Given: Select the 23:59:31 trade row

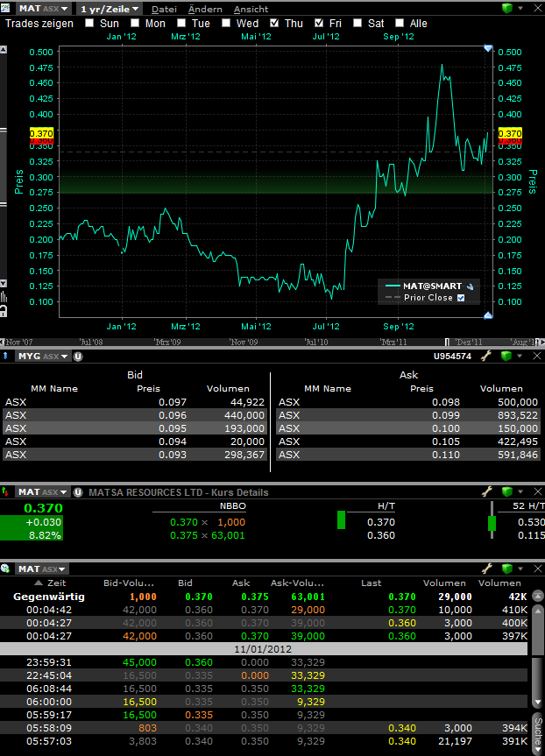Looking at the screenshot, I should tap(264, 662).
